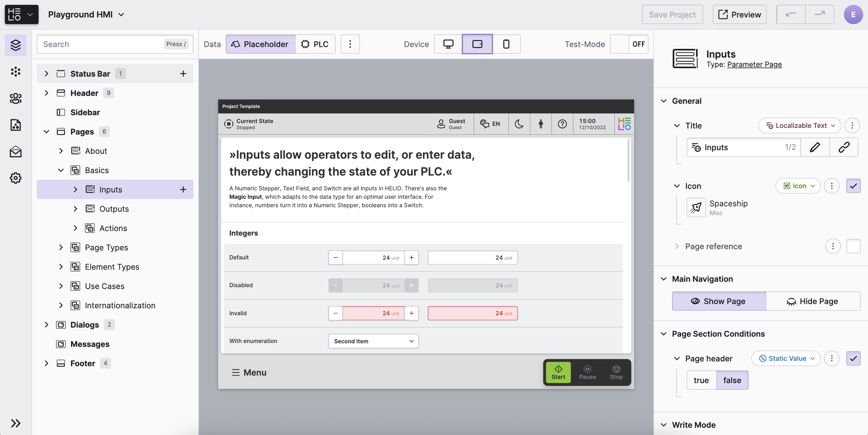The image size is (868, 435).
Task: Open the Localizable Text dropdown
Action: [x=800, y=125]
